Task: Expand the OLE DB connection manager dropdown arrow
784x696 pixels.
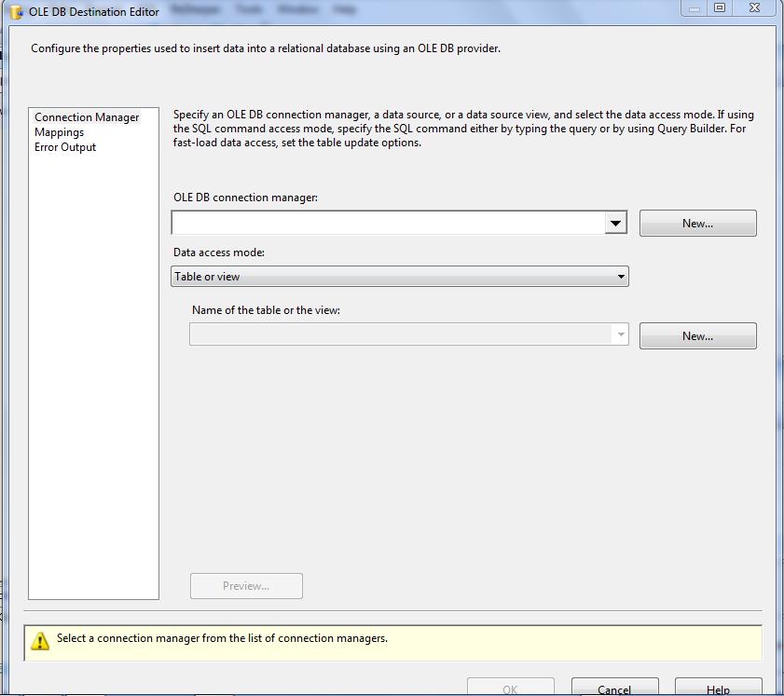Action: click(615, 223)
